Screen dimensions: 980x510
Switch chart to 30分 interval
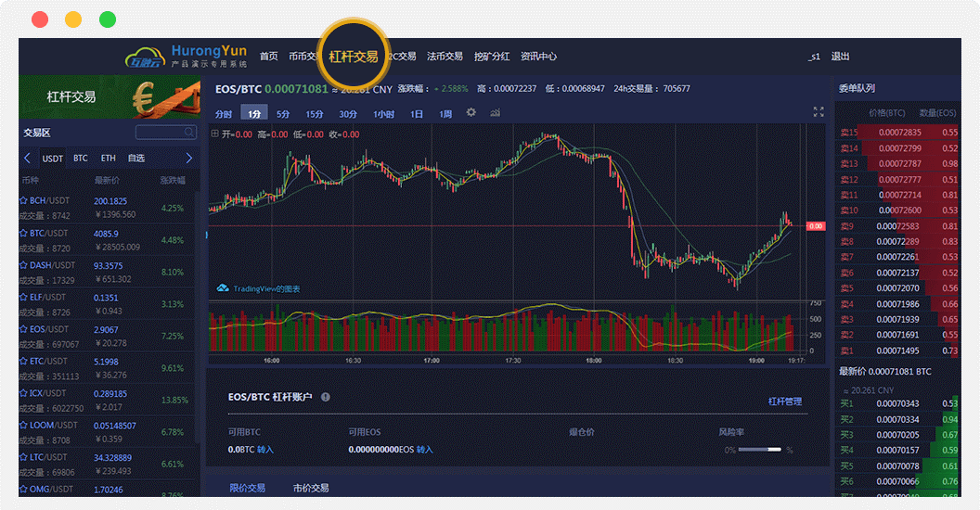[348, 114]
